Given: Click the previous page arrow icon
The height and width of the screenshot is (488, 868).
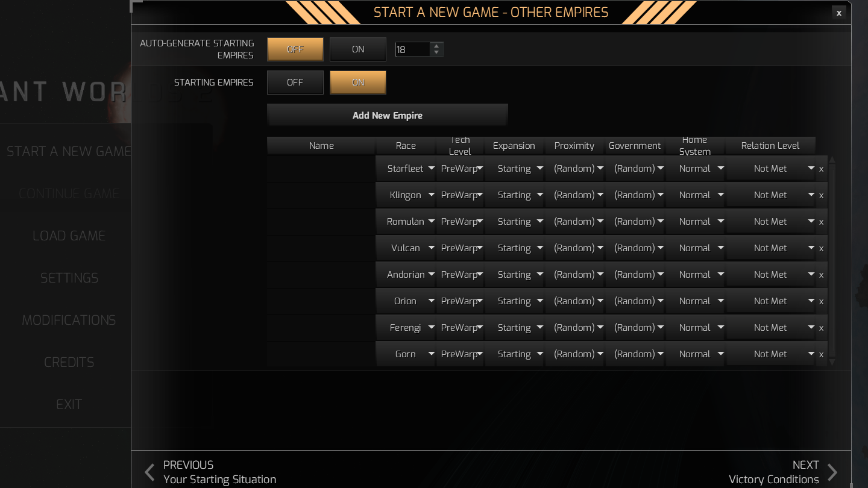Looking at the screenshot, I should [149, 472].
